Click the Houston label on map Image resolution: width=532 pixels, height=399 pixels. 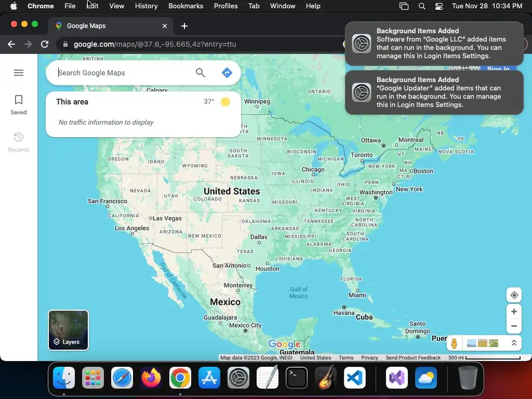coord(268,269)
